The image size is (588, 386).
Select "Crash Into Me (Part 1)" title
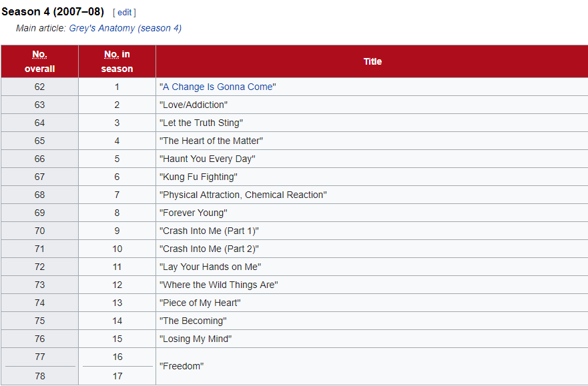click(210, 231)
